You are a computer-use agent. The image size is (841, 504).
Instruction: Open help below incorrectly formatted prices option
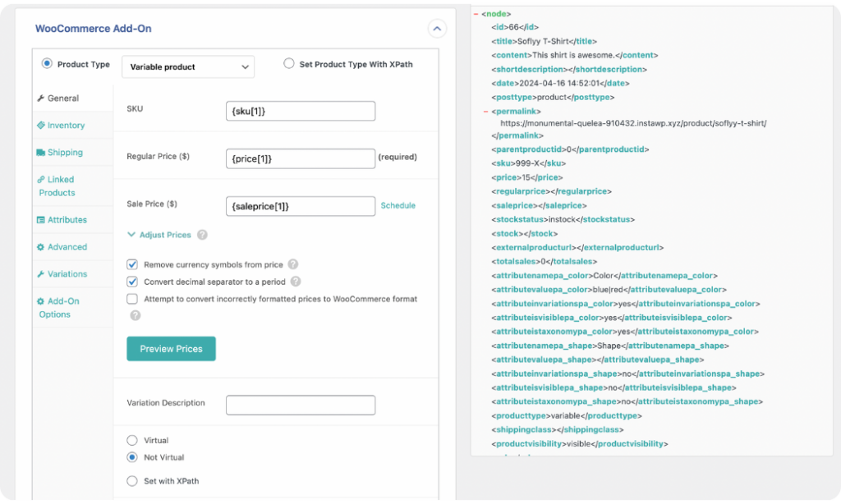[x=136, y=315]
